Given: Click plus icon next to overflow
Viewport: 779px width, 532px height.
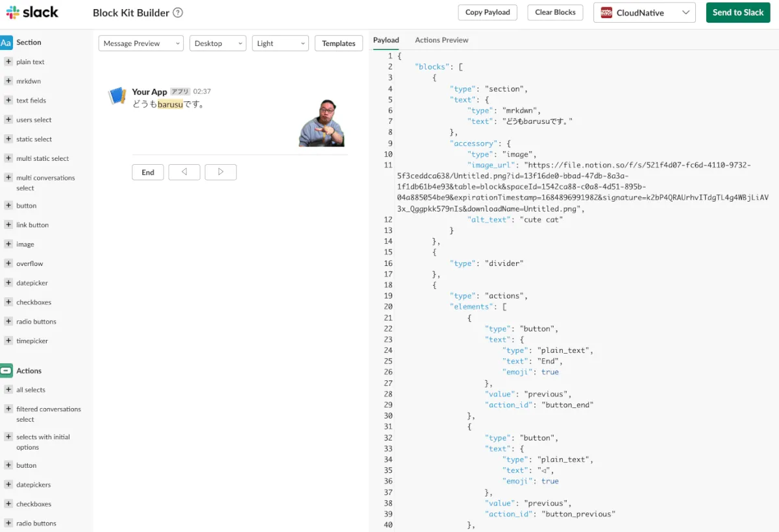Looking at the screenshot, I should (8, 263).
